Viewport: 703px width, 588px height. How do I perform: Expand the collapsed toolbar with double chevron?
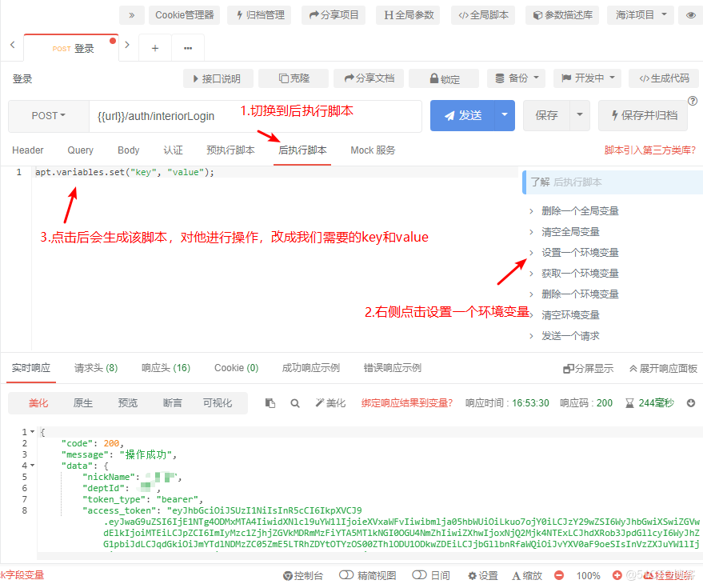click(x=132, y=15)
